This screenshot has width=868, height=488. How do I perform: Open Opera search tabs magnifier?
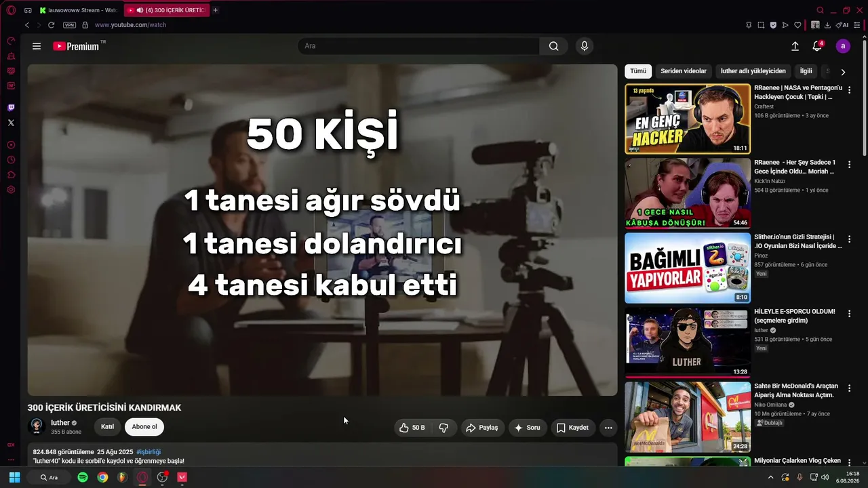820,10
